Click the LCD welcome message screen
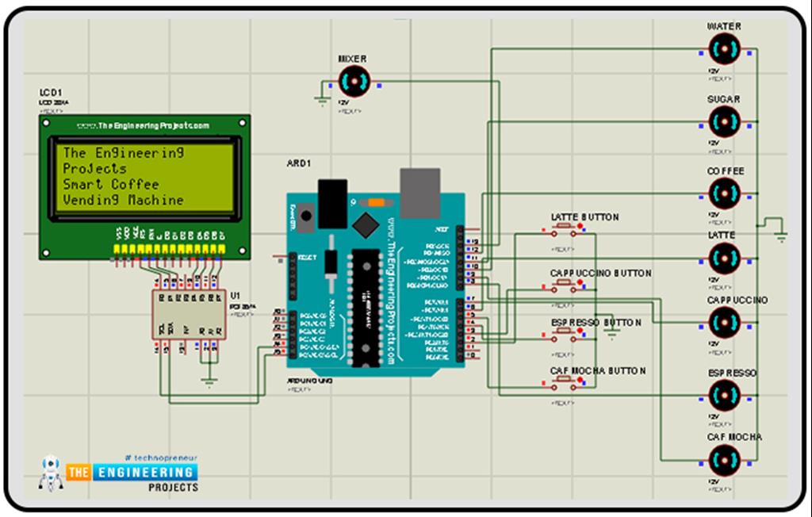This screenshot has height=517, width=812. click(143, 176)
